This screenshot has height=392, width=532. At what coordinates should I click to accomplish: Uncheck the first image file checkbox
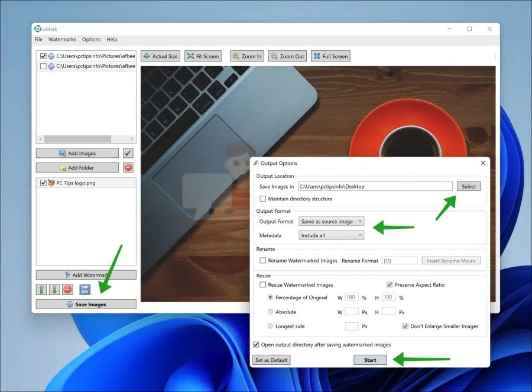(43, 56)
